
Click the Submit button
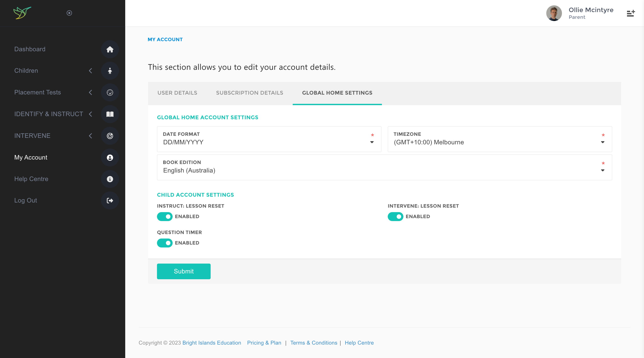[184, 271]
